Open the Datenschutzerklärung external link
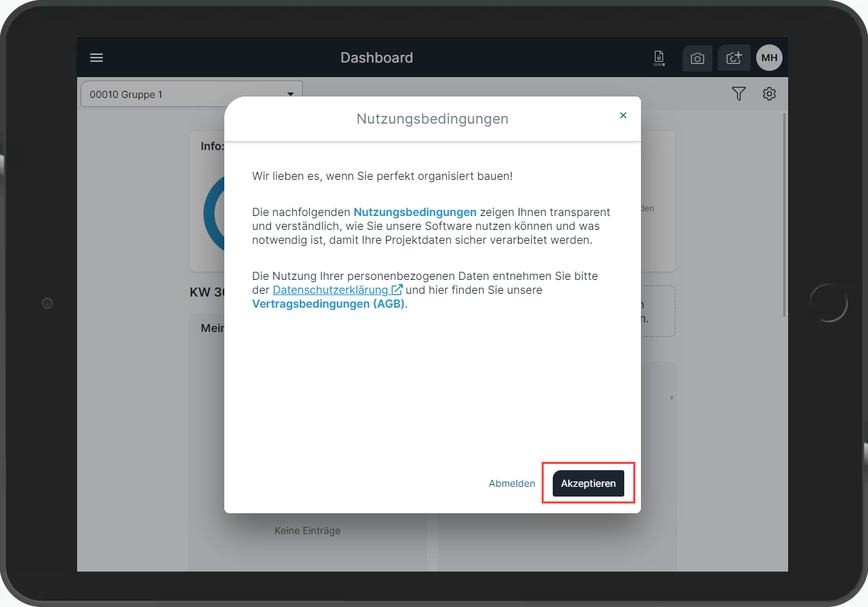Screen dimensions: 868x607 [337, 290]
